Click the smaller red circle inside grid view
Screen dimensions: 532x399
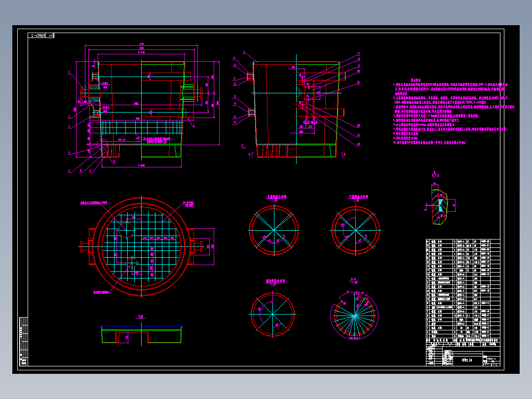pyautogui.click(x=132, y=263)
